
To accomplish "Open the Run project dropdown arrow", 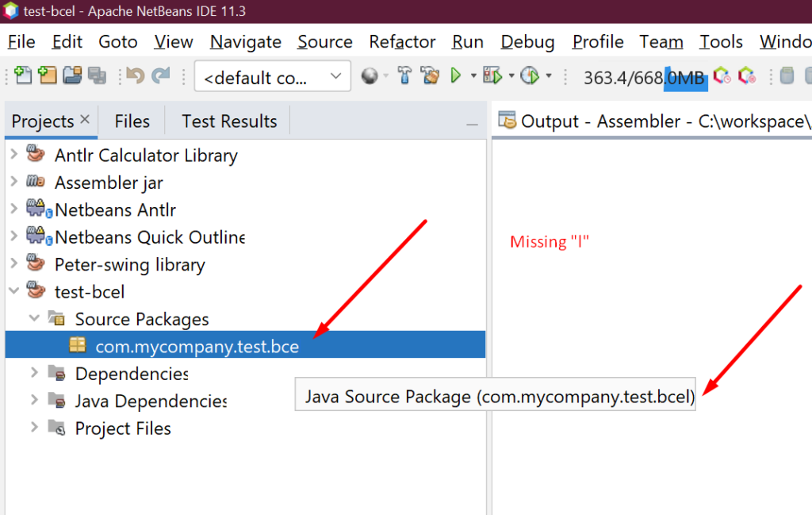I will click(473, 76).
